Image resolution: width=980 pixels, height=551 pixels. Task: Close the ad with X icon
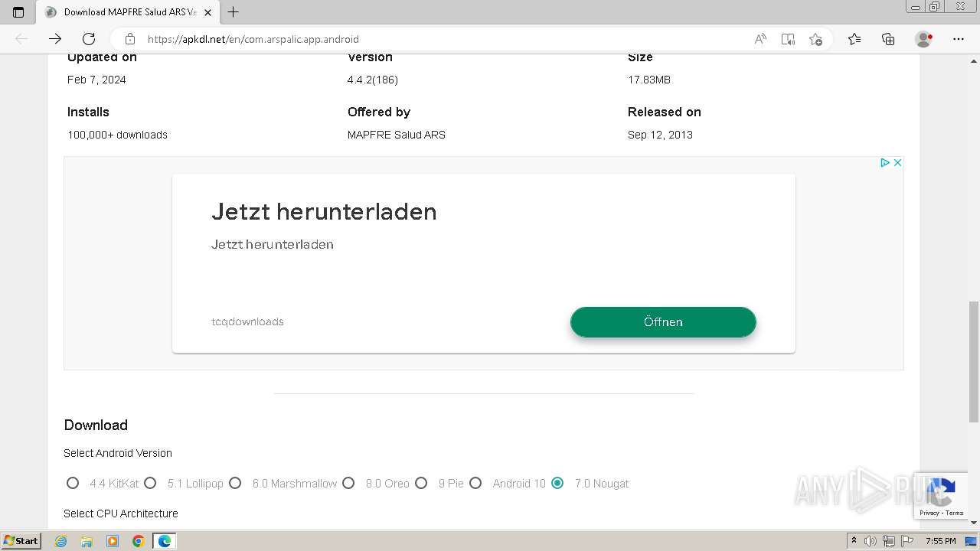point(897,162)
